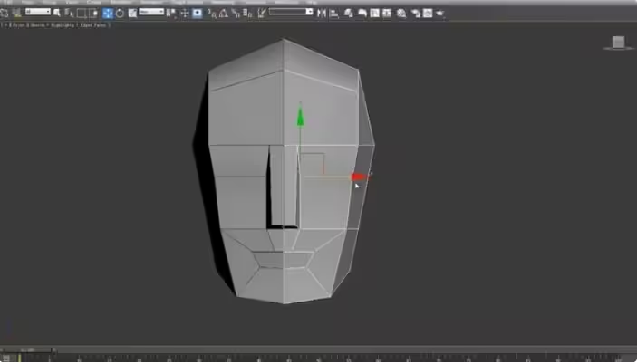Toggle the 3D Snaps button
Screen dimensions: 637x364
(x=209, y=13)
